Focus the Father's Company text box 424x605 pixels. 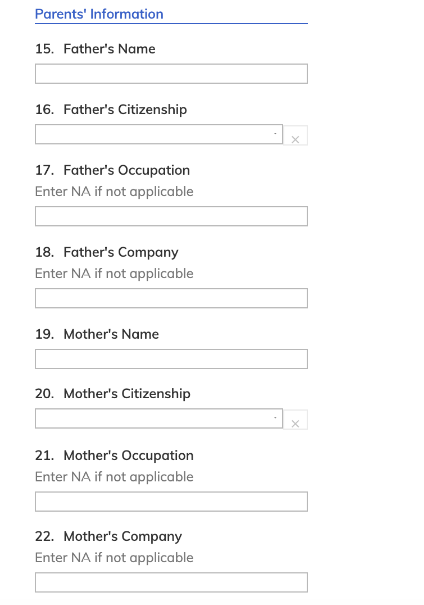pos(171,298)
